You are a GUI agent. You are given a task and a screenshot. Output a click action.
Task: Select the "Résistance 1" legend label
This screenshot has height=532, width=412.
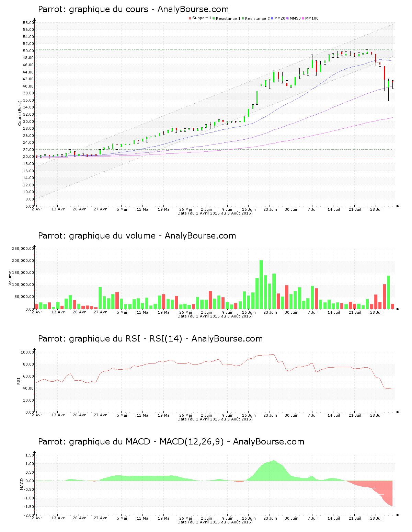pos(228,19)
